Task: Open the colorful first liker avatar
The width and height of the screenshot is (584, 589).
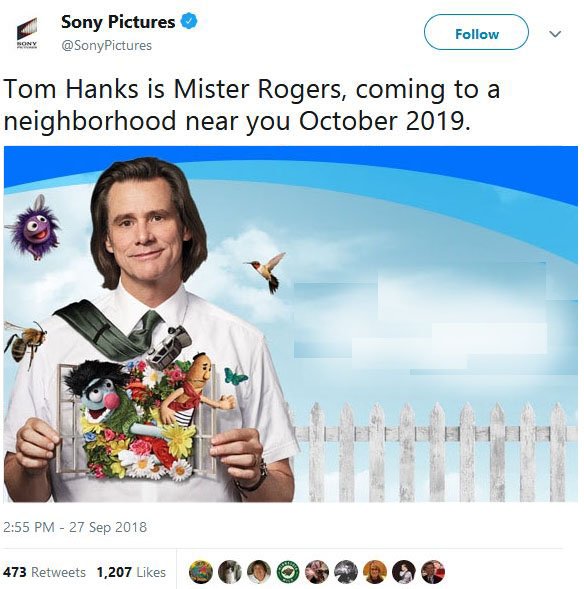Action: click(x=201, y=572)
